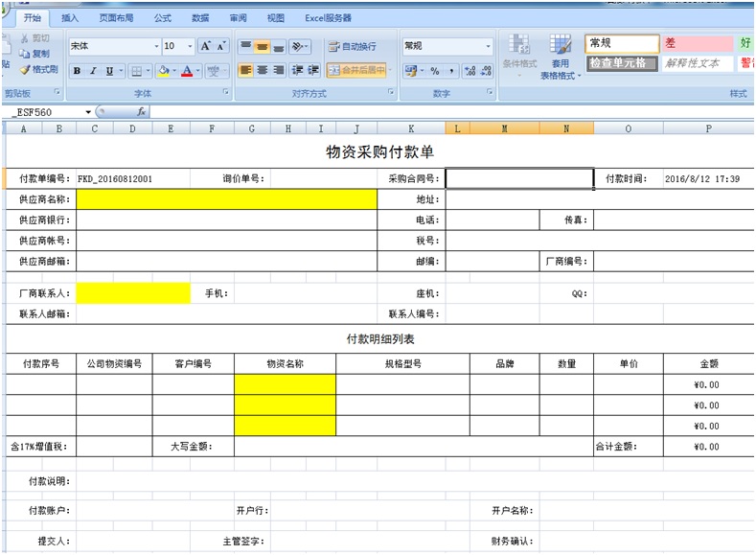Apply the 差 cell style
Image resolution: width=756 pixels, height=555 pixels.
coord(697,43)
